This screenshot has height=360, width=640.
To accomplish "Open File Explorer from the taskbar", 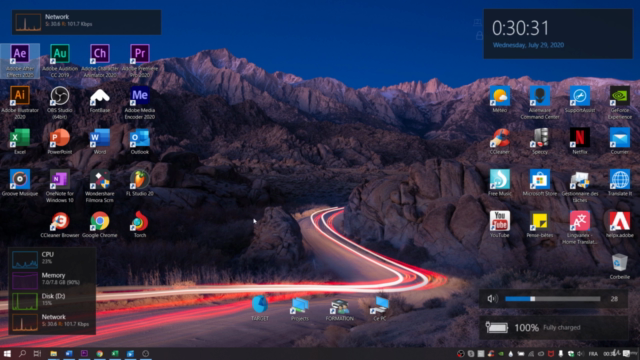I will [53, 353].
